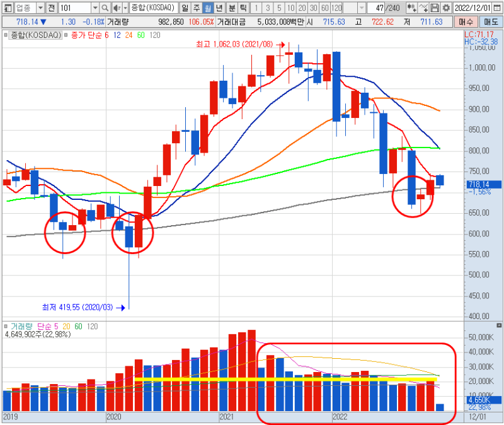Click the 최저 419.55 (2020/03) label
Viewport: 504px width, 425px height.
[x=77, y=307]
